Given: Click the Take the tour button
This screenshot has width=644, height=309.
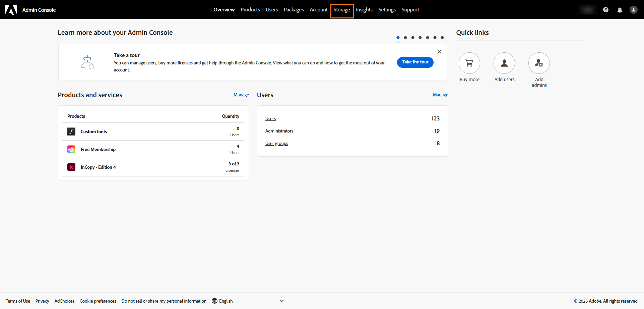Looking at the screenshot, I should 415,62.
